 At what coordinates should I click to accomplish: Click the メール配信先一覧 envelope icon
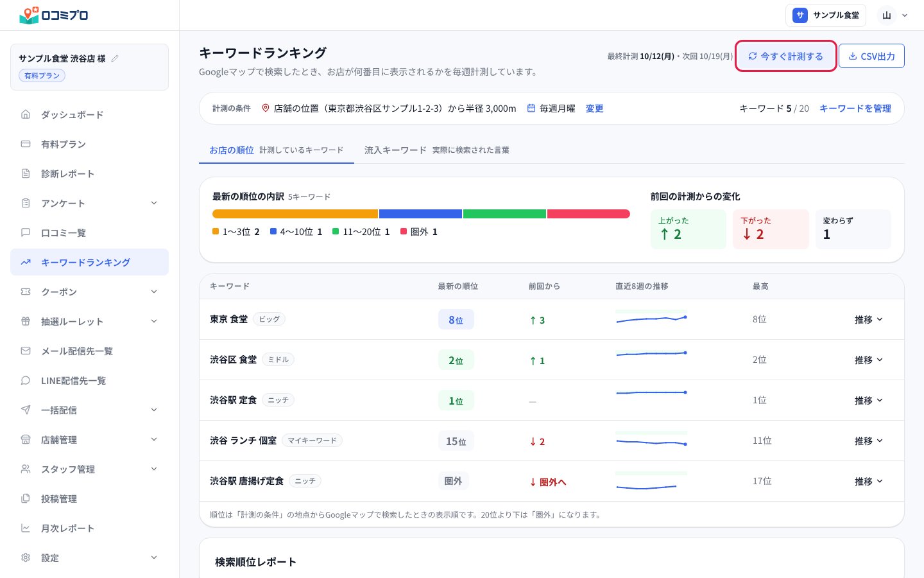(x=26, y=351)
